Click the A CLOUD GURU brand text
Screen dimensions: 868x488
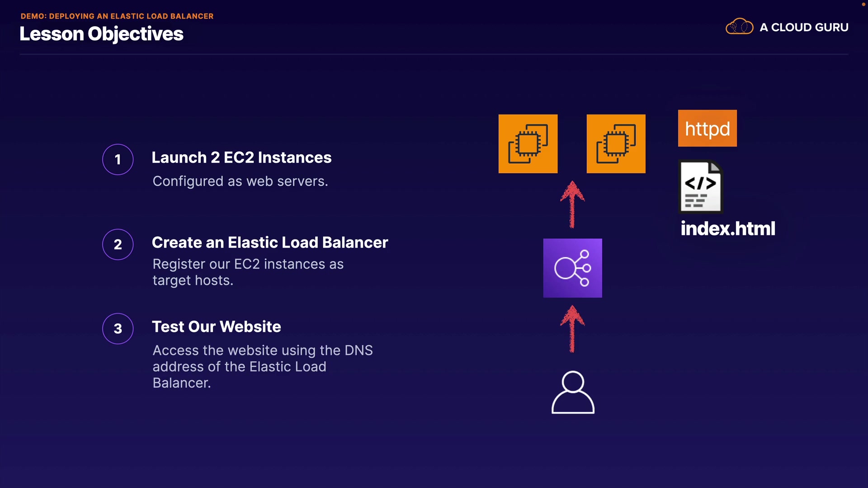pyautogui.click(x=804, y=27)
